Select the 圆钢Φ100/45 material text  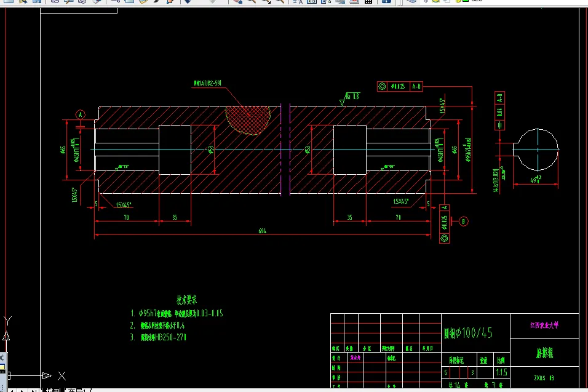click(x=469, y=333)
